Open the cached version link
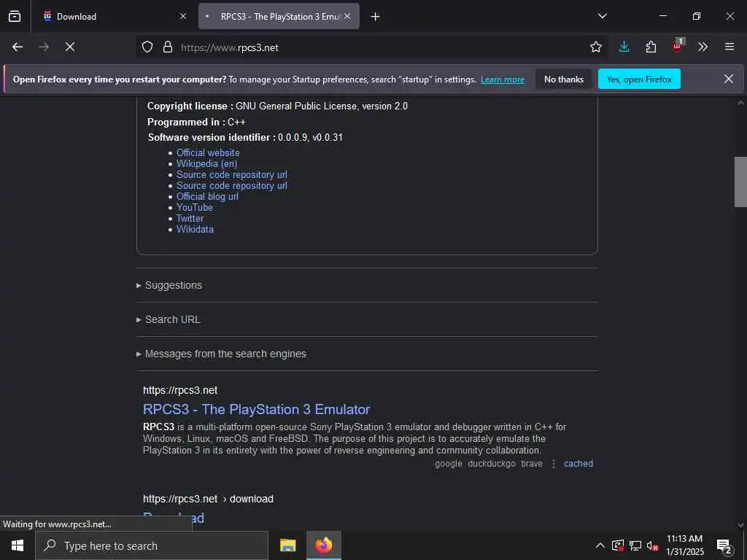 (578, 464)
